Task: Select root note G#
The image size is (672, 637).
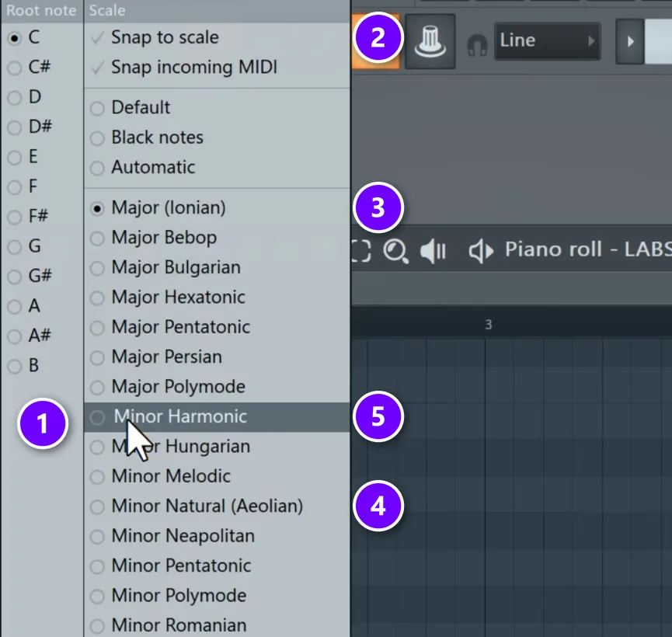Action: point(30,275)
